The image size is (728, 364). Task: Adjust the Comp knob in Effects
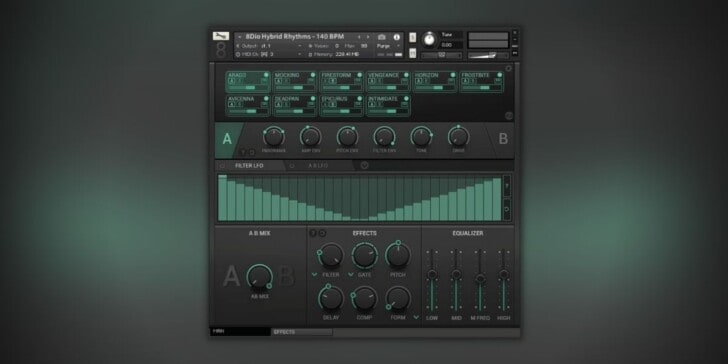click(x=364, y=298)
